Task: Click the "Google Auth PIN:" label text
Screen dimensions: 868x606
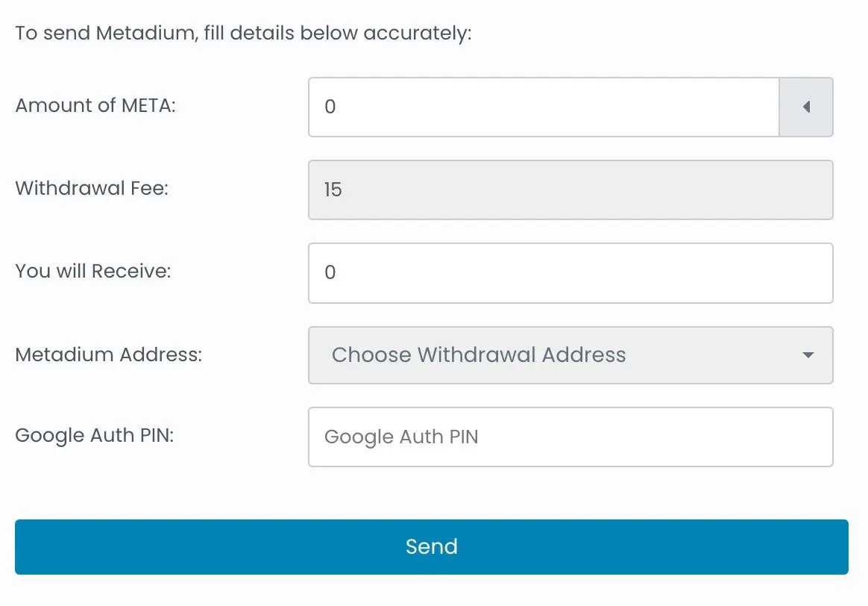Action: coord(95,435)
